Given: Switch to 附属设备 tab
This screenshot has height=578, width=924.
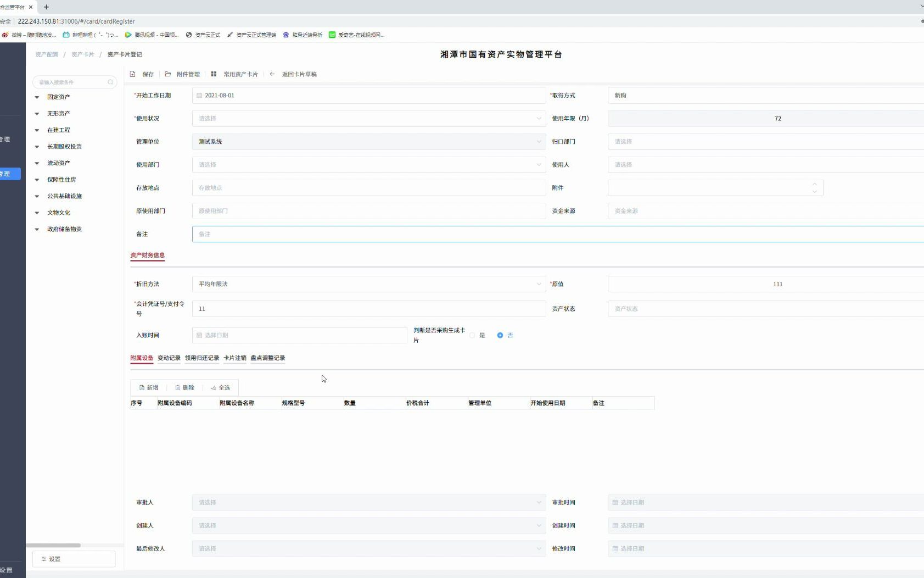Looking at the screenshot, I should [x=142, y=358].
